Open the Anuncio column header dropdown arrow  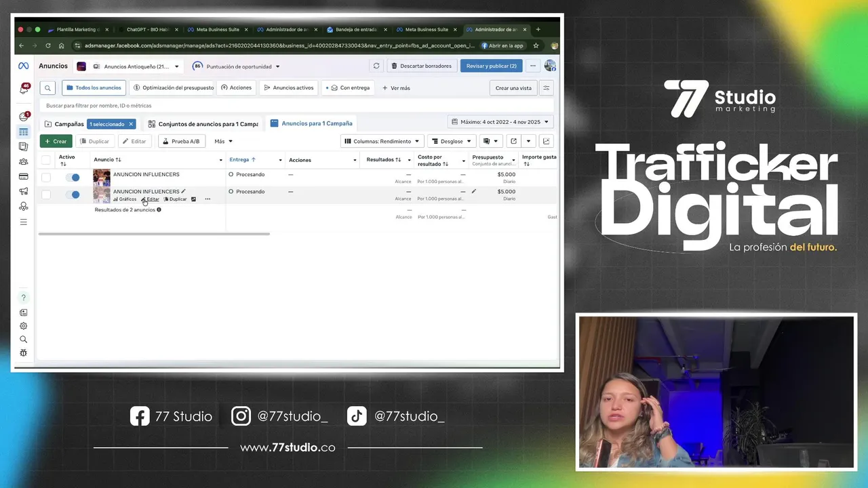[x=220, y=160]
